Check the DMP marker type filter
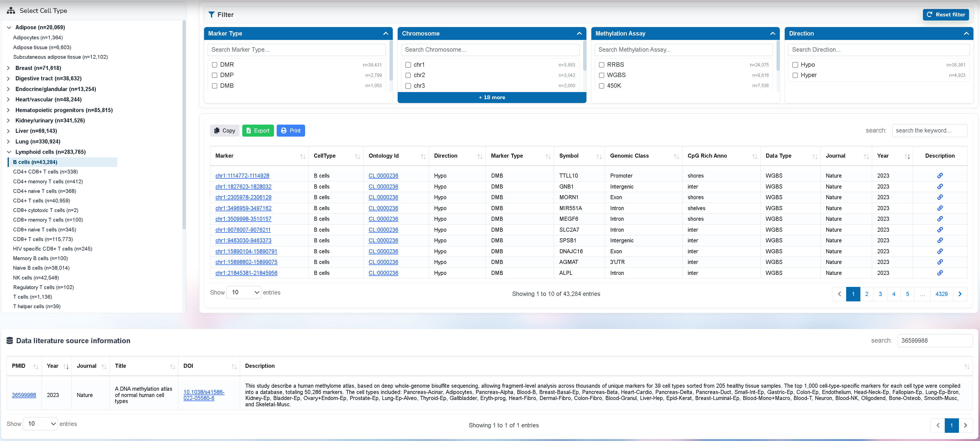This screenshot has width=980, height=441. 215,75
